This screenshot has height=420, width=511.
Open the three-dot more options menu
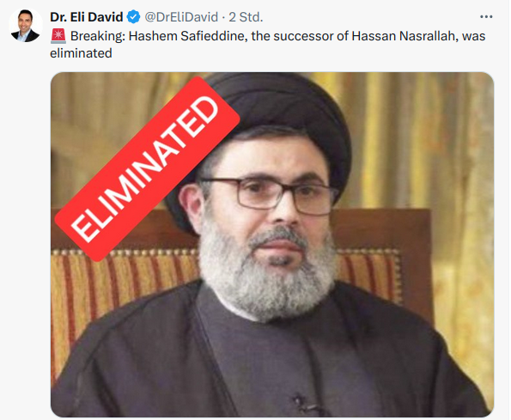pos(486,16)
